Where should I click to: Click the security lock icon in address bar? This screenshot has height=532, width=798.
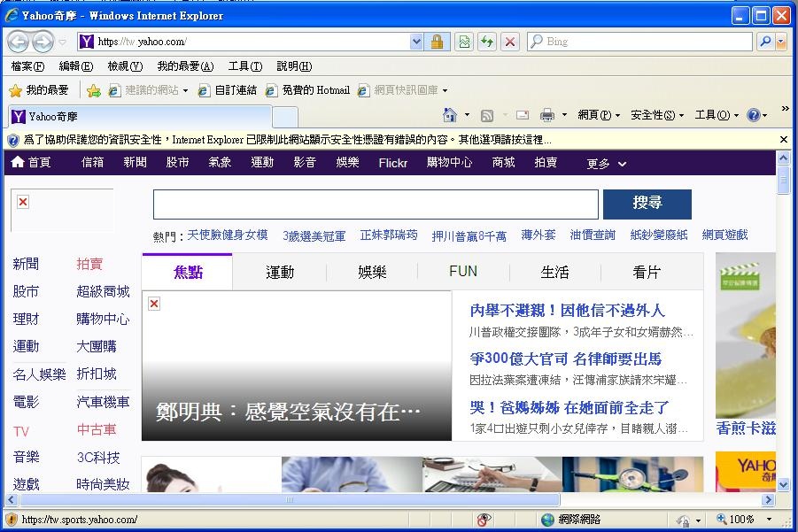(437, 42)
